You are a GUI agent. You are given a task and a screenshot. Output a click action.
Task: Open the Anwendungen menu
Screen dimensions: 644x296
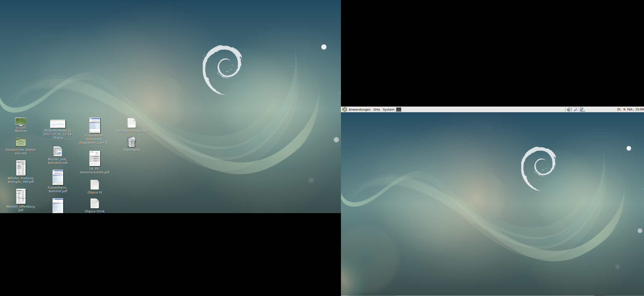[359, 109]
